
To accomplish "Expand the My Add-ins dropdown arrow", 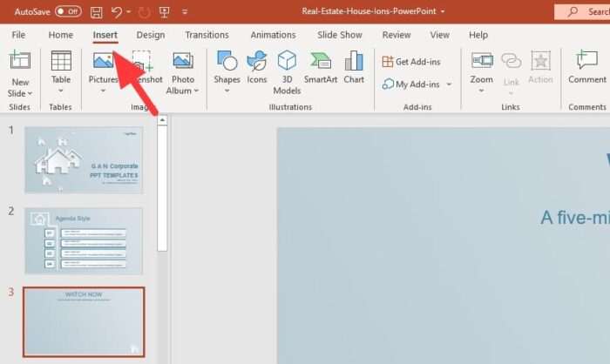I will pyautogui.click(x=449, y=84).
